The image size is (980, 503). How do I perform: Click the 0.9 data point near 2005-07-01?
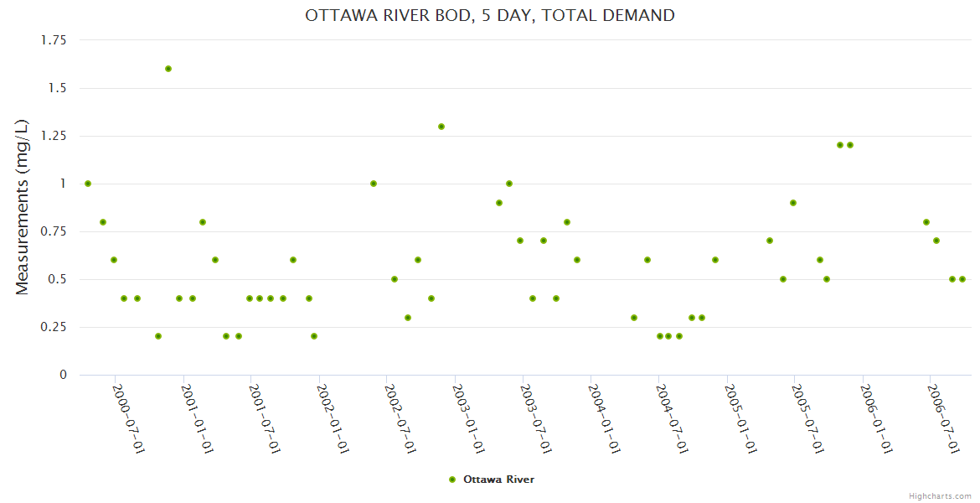pos(793,203)
